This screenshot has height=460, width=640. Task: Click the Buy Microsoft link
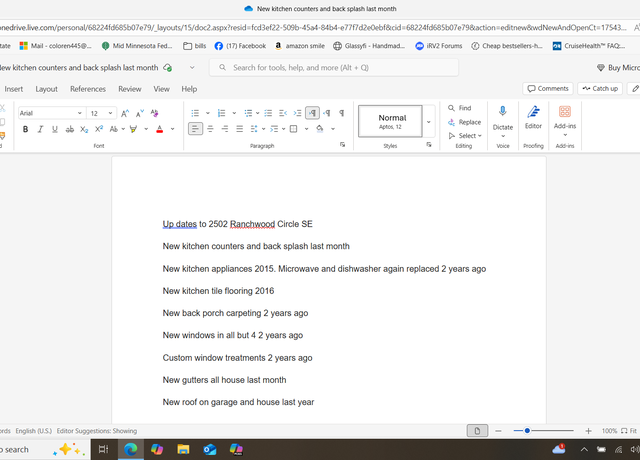[618, 68]
